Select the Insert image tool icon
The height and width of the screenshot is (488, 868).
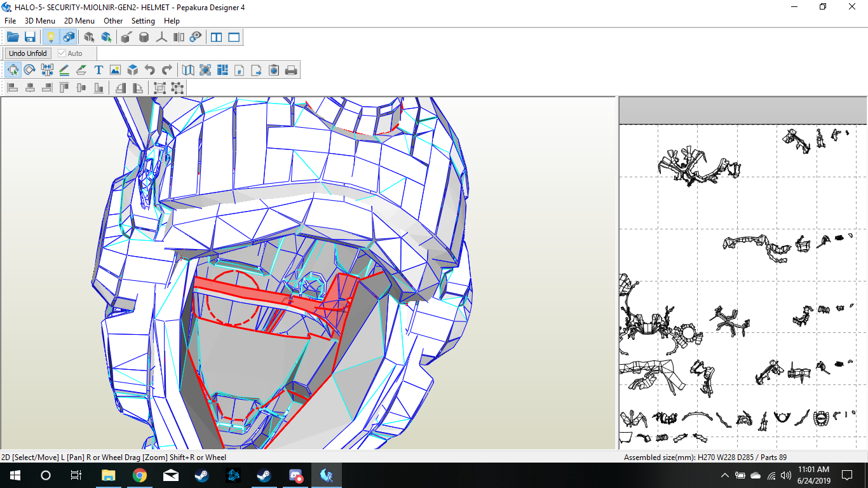(115, 70)
